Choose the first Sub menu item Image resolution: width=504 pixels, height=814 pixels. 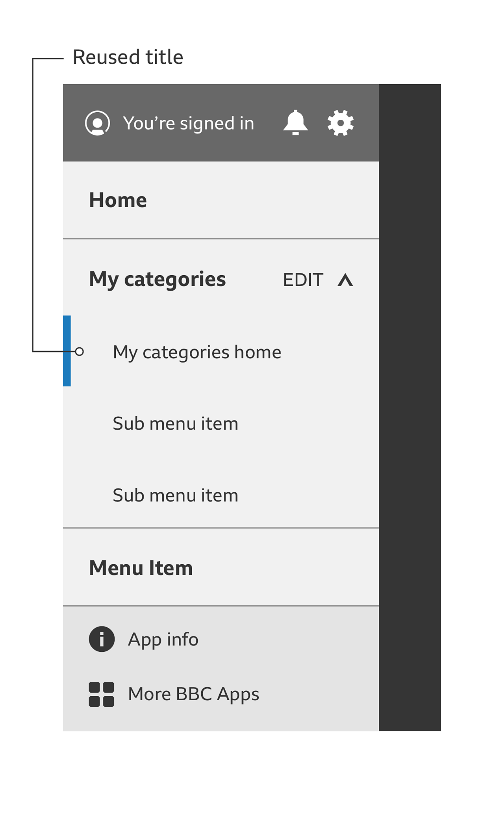175,424
